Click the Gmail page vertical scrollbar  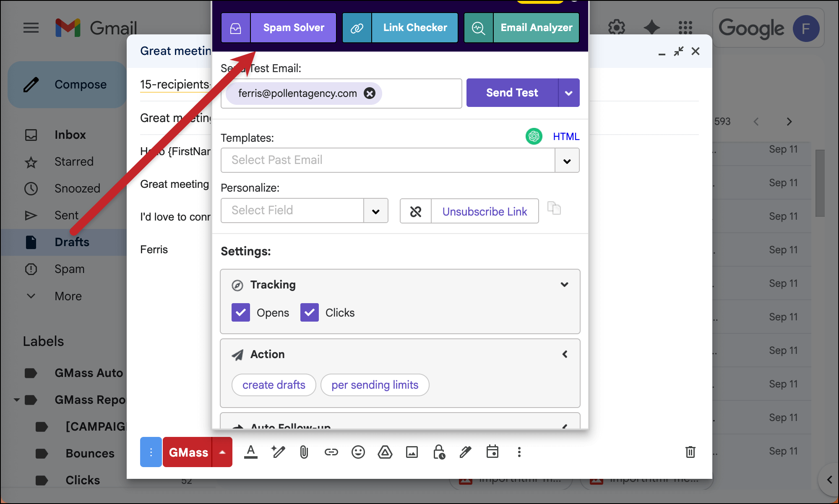(x=820, y=183)
